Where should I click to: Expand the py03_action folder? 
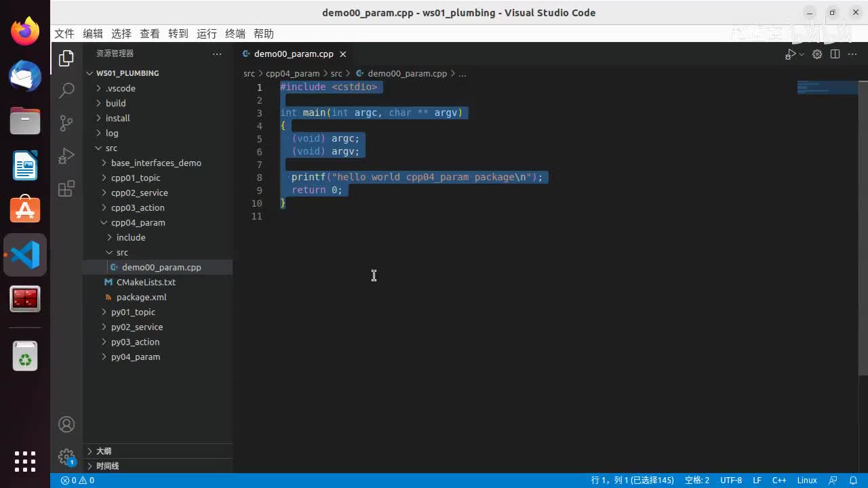158,342
